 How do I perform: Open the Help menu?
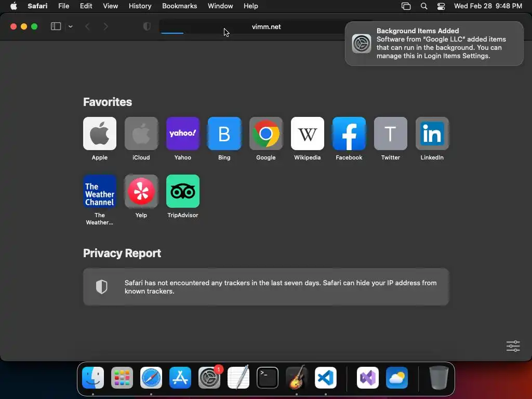(251, 6)
